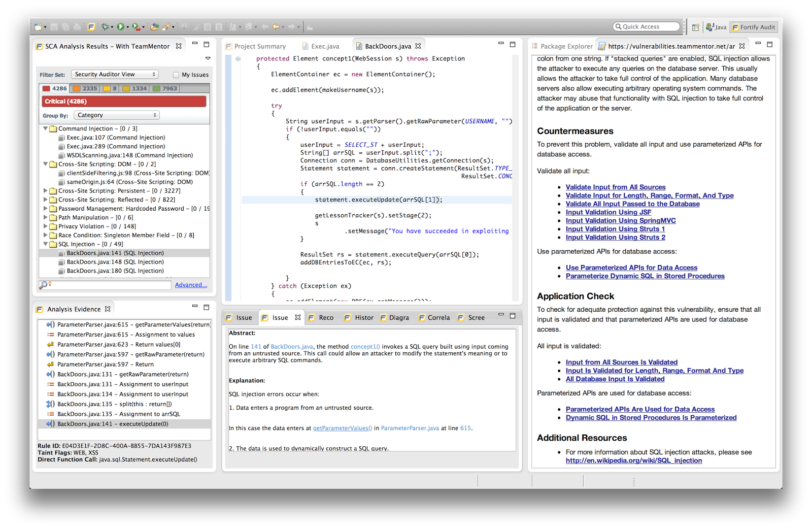Click the Open Perspective icon

696,27
